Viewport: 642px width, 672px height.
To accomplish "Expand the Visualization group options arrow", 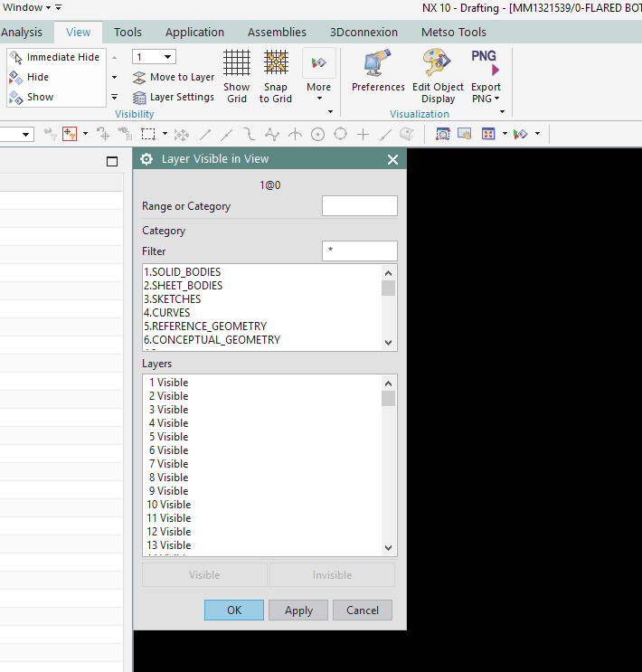I will coord(502,112).
